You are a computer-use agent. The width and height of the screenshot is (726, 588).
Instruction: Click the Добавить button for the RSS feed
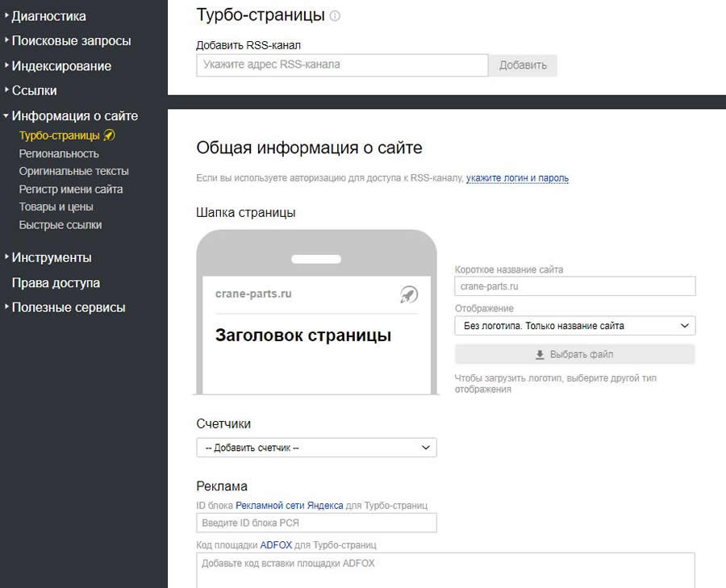pyautogui.click(x=525, y=65)
